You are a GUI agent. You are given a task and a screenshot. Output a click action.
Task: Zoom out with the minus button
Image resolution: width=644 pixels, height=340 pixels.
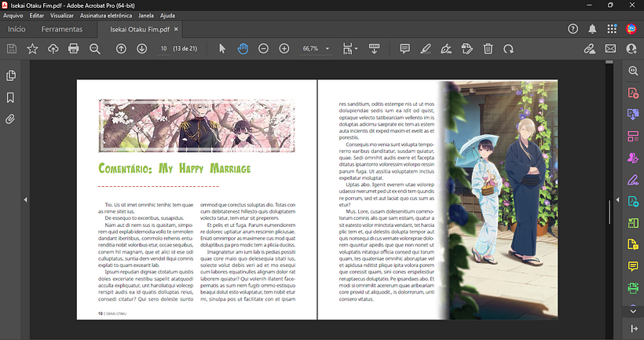pos(263,49)
